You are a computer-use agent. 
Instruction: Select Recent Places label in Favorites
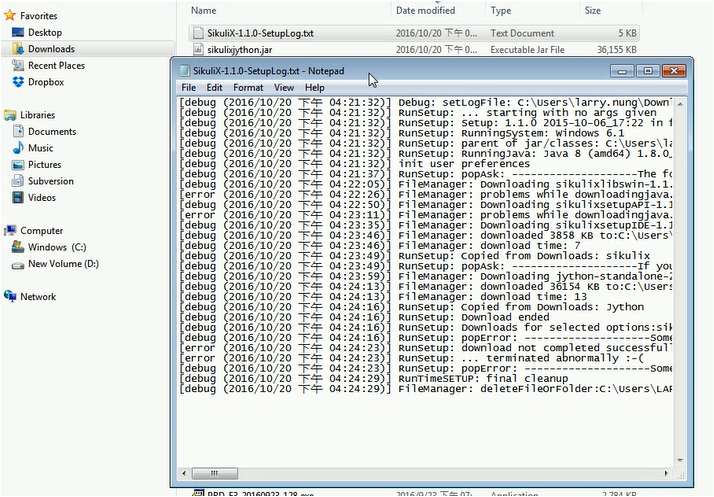[56, 66]
